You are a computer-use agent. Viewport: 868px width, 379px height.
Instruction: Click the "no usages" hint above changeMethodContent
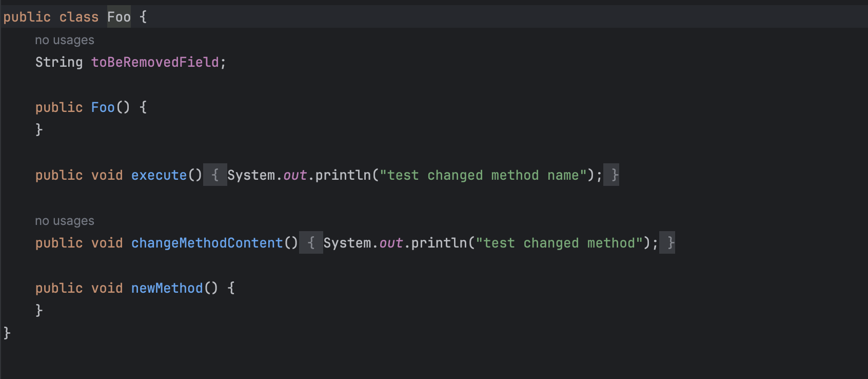[x=64, y=221]
